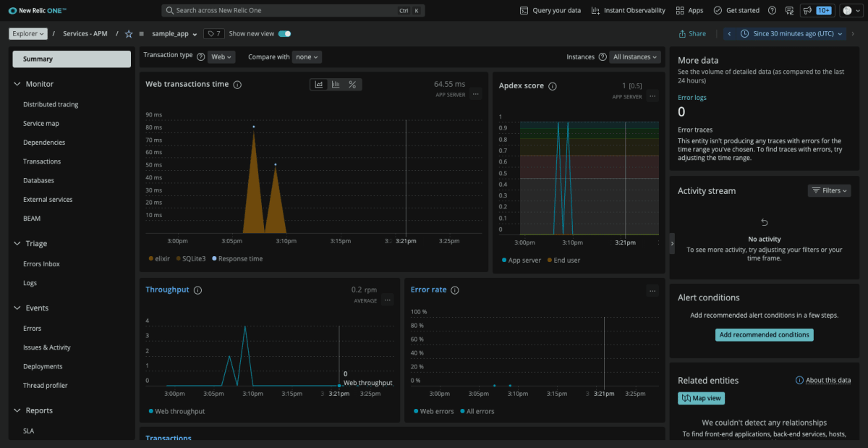Show Instances help icon
This screenshot has width=868, height=448.
click(x=603, y=57)
